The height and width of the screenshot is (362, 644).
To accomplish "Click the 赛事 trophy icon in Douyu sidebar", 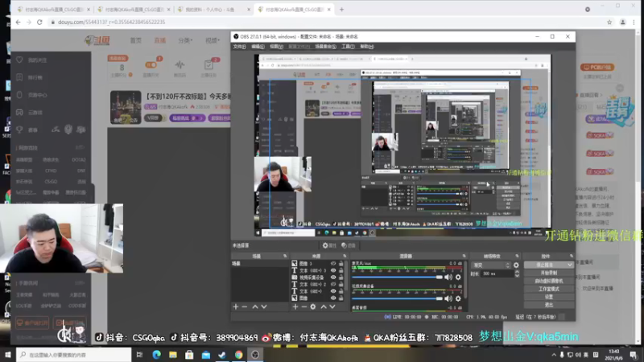I will coord(19,130).
